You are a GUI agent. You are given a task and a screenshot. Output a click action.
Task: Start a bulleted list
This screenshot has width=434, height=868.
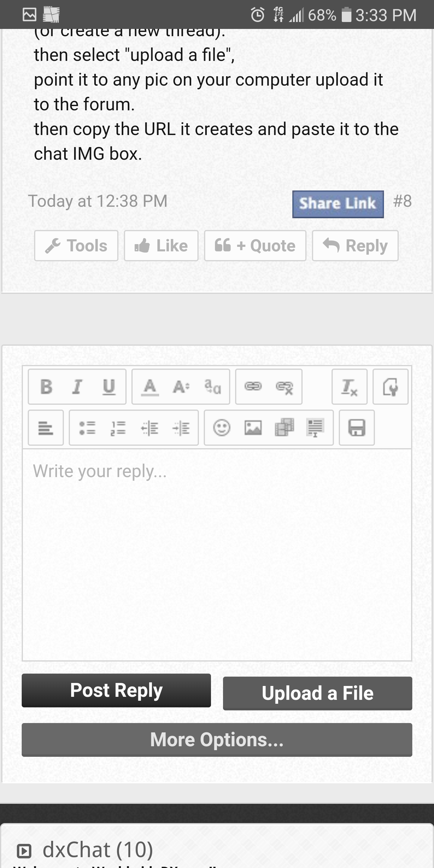[87, 428]
